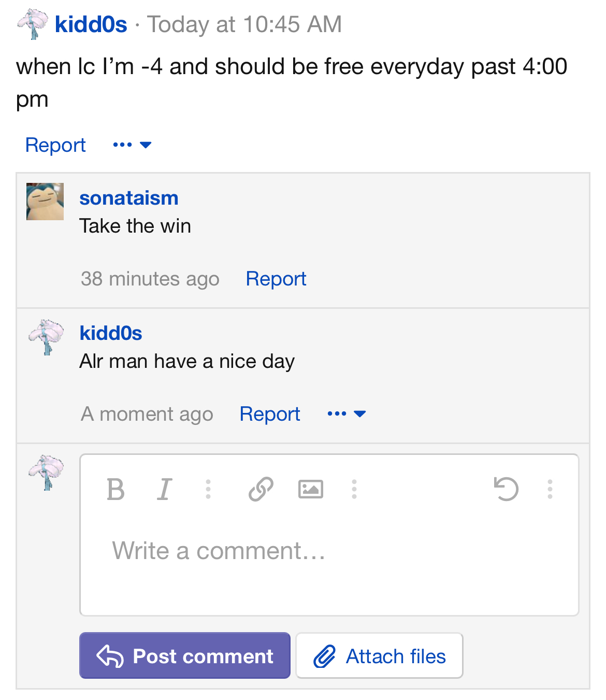Report sonataism's comment
The width and height of the screenshot is (606, 700).
point(276,279)
